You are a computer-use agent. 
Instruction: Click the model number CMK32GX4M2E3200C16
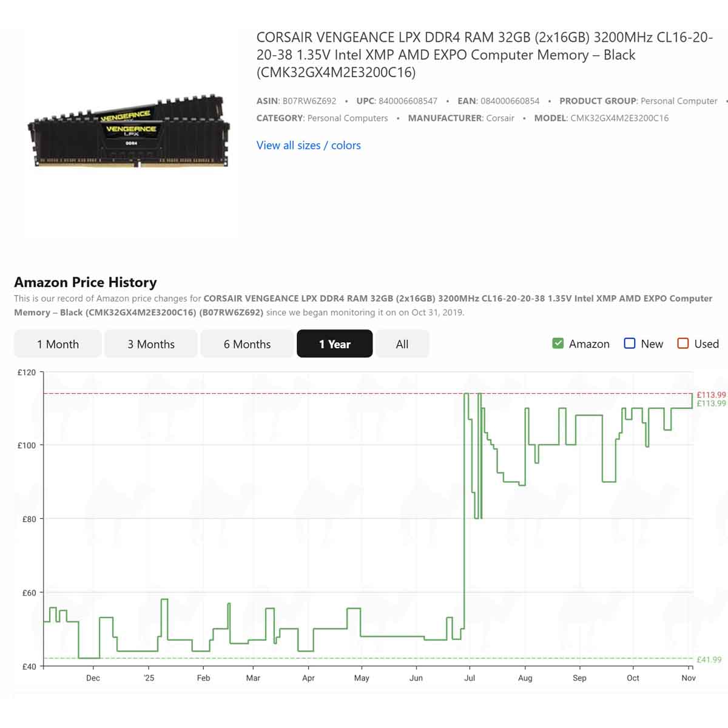(x=619, y=118)
